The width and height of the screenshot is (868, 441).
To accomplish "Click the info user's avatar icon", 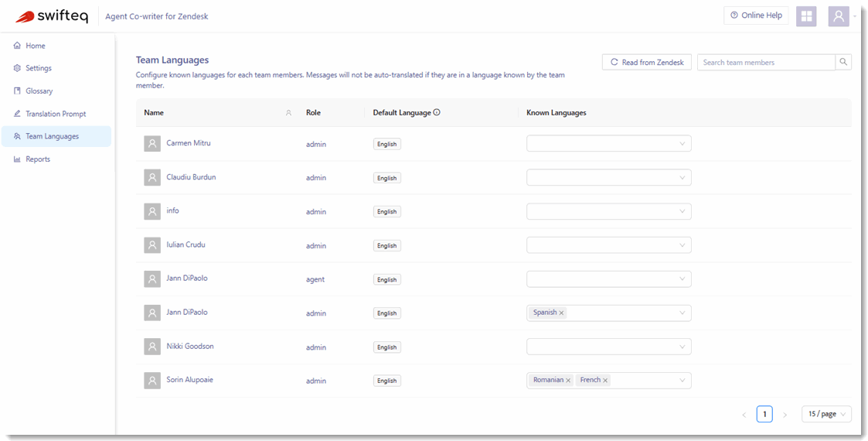I will [x=152, y=211].
